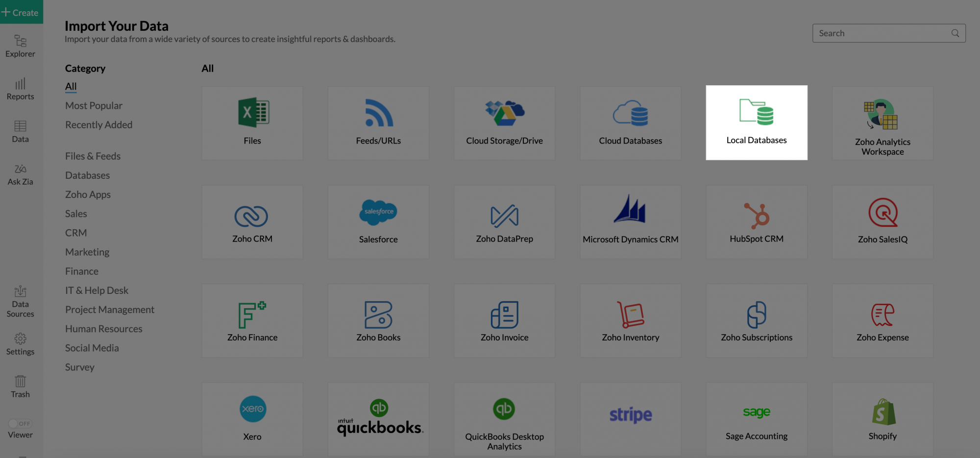Open the Trash
The image size is (980, 458).
20,386
